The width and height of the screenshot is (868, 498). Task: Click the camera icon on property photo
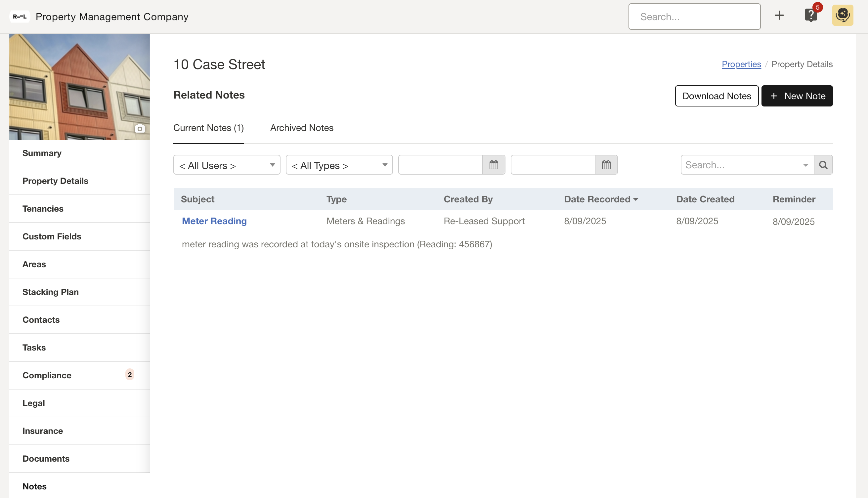tap(140, 129)
